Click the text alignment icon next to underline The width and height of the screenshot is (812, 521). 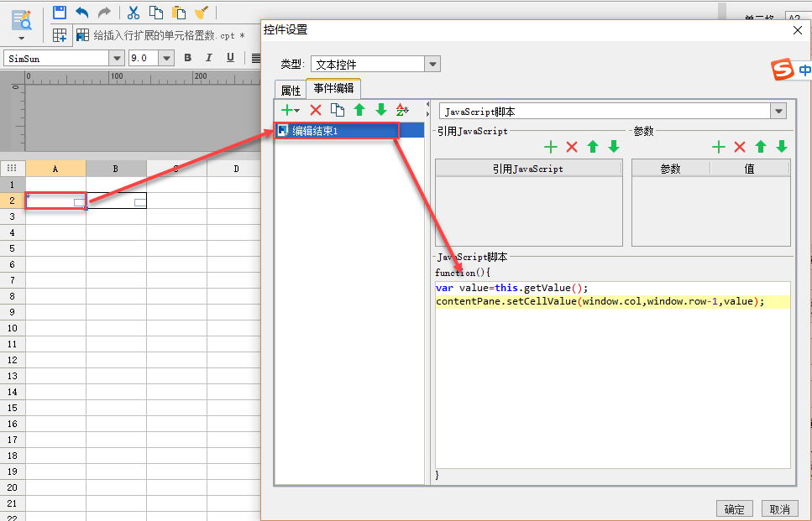coord(255,58)
